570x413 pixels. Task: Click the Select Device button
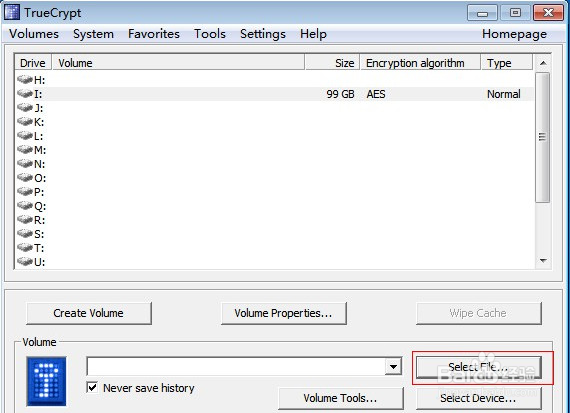pos(478,398)
